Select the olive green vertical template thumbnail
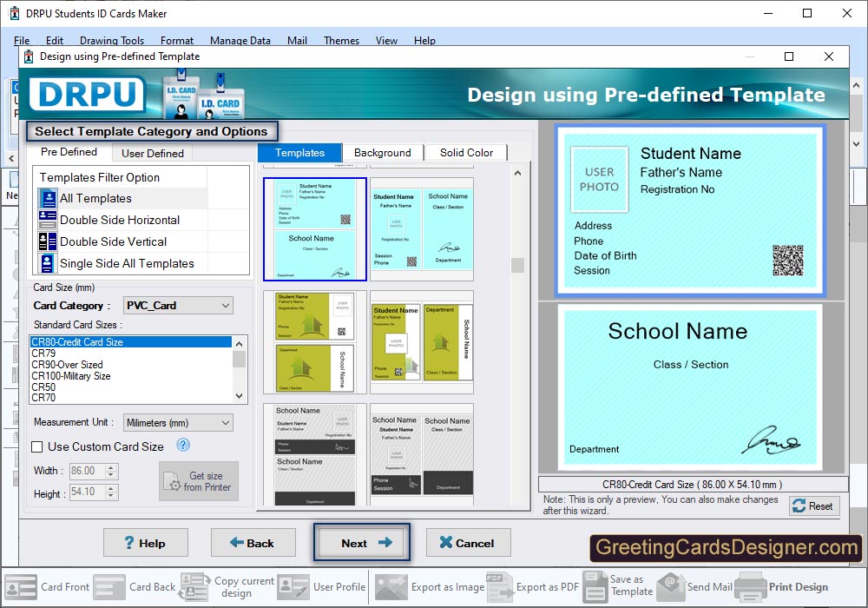The width and height of the screenshot is (868, 608). [422, 342]
